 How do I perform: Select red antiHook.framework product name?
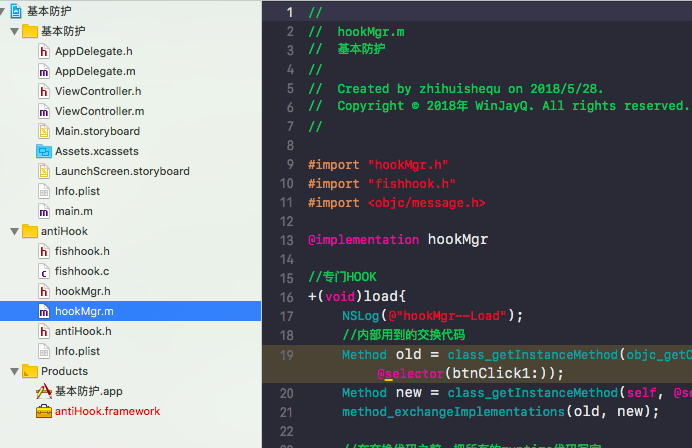coord(107,411)
